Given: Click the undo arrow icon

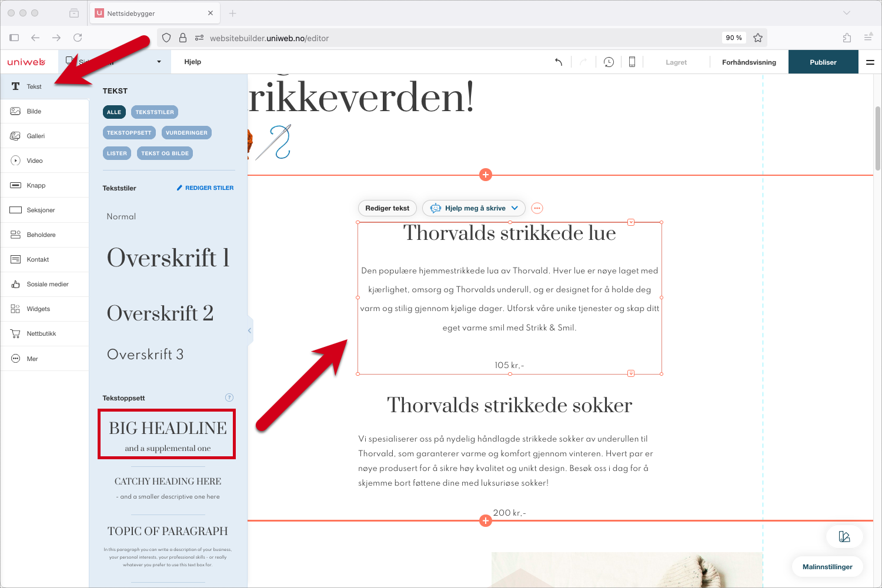Looking at the screenshot, I should point(559,62).
